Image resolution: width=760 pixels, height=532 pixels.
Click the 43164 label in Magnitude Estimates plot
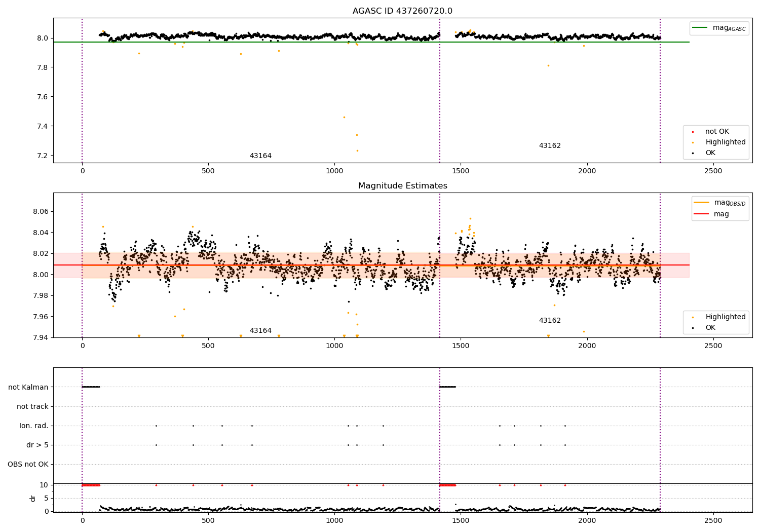tap(260, 331)
